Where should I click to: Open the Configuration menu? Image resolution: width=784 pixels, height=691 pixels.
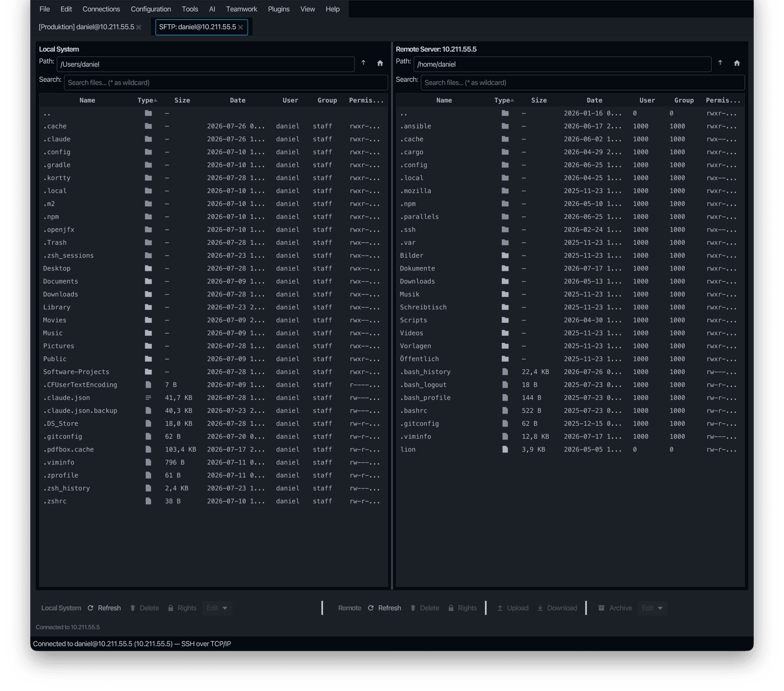pyautogui.click(x=151, y=9)
